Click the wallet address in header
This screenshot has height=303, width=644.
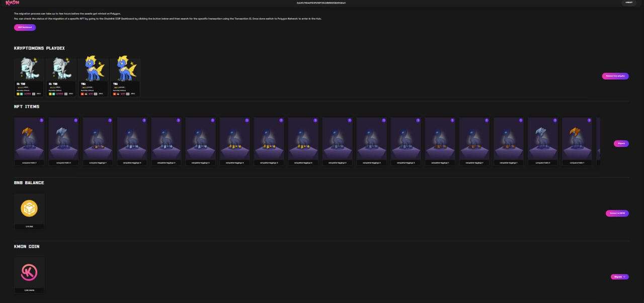point(321,3)
